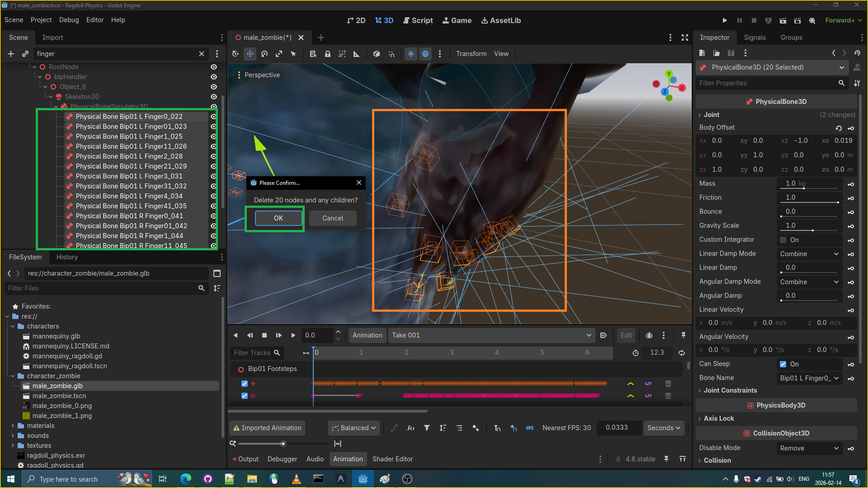
Task: Collapse the character_zombie folder
Action: click(x=13, y=376)
